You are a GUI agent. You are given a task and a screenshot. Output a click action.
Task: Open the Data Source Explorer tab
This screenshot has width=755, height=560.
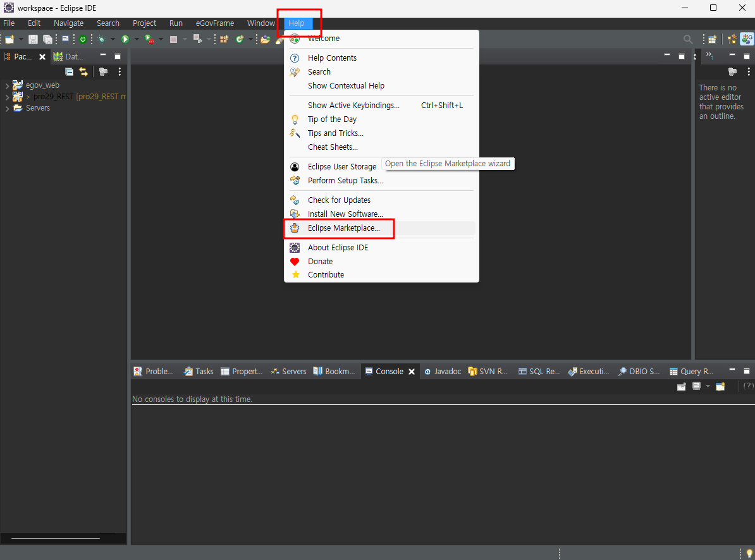68,57
